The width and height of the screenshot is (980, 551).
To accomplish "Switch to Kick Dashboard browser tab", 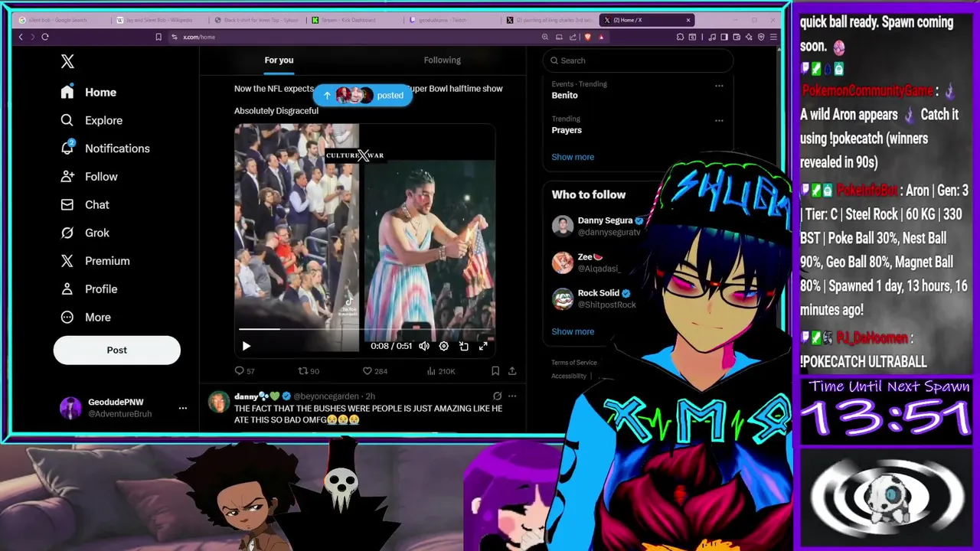I will [353, 20].
